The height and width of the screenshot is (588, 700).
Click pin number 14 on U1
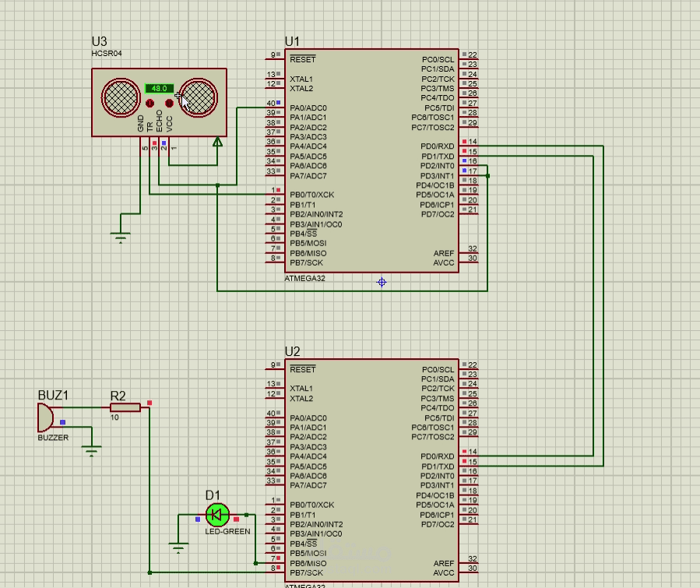(473, 142)
